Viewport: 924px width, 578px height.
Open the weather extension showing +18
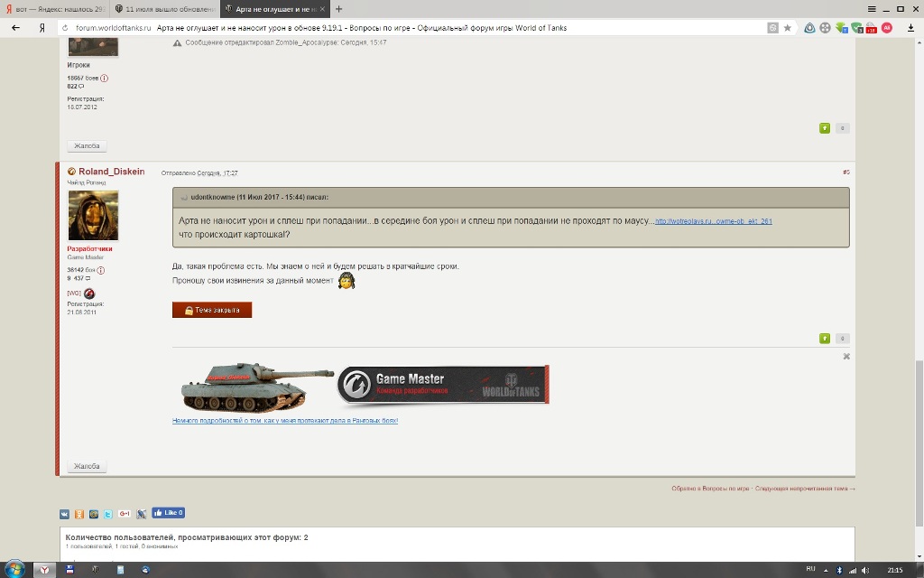(872, 28)
